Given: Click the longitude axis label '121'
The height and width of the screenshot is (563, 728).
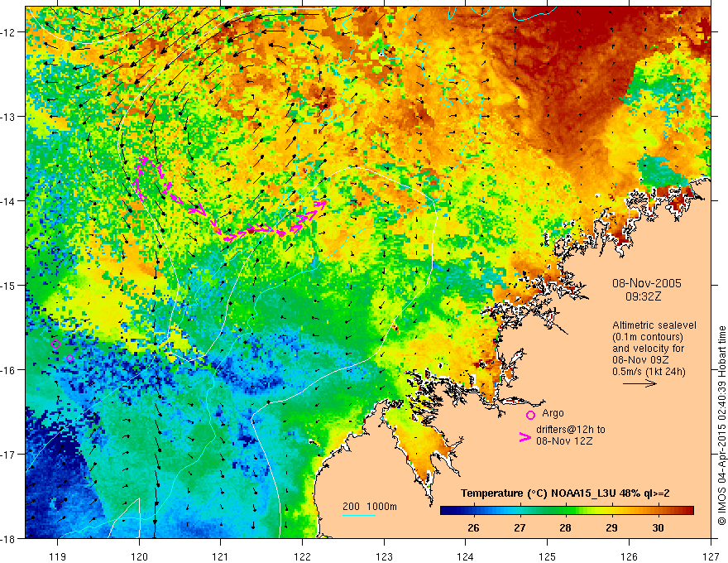Looking at the screenshot, I should click(x=221, y=556).
